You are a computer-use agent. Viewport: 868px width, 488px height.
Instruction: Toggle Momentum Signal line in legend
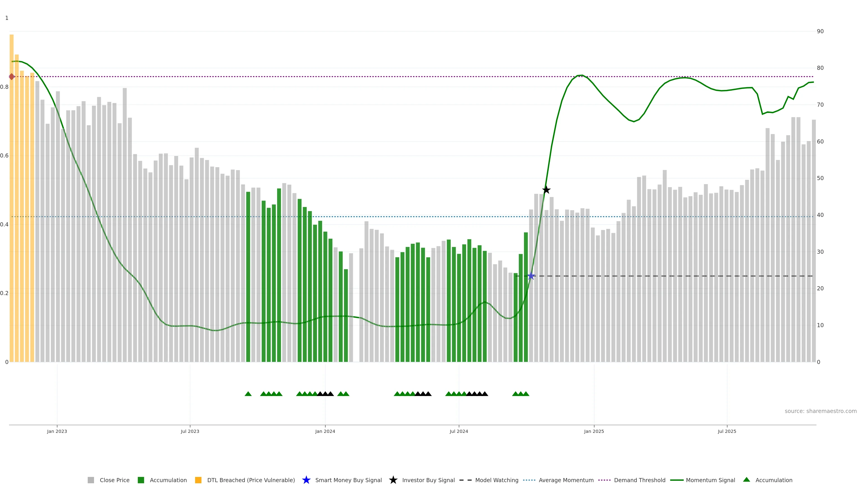click(x=710, y=480)
